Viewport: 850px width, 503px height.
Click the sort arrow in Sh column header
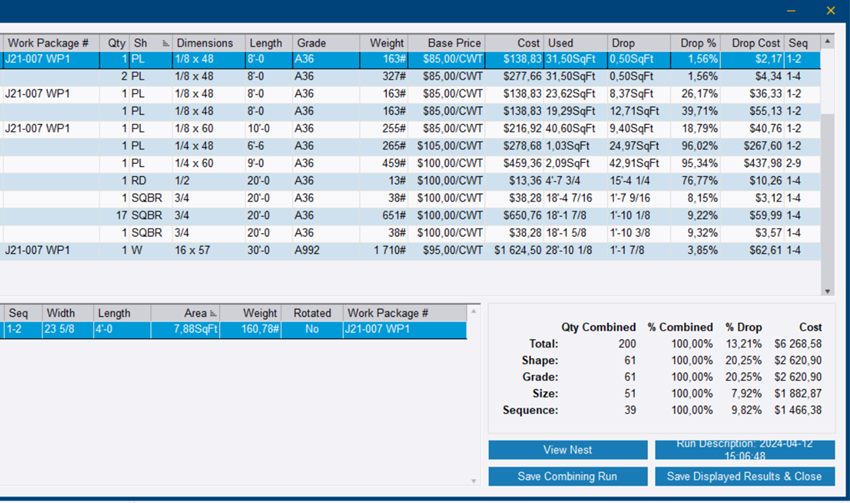[x=165, y=44]
